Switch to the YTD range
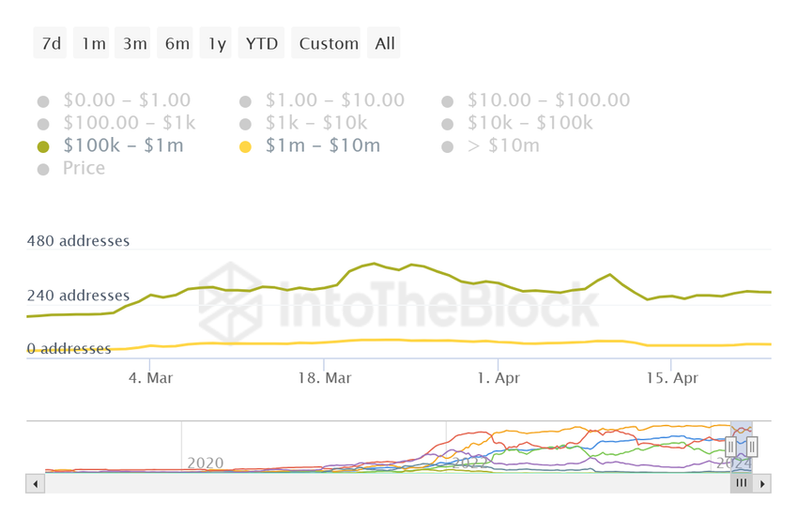Image resolution: width=798 pixels, height=532 pixels. pos(261,43)
